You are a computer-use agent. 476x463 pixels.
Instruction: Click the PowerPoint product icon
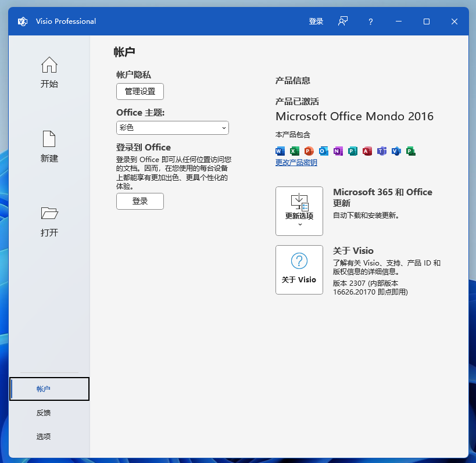tap(309, 151)
